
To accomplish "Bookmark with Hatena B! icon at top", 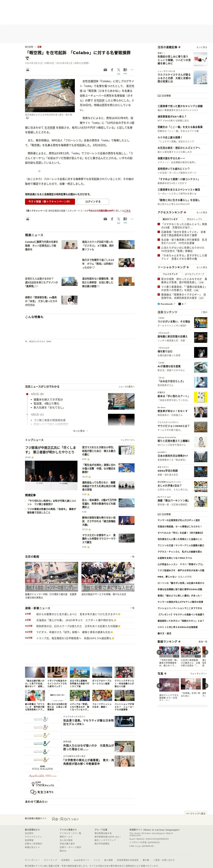I will tap(125, 70).
